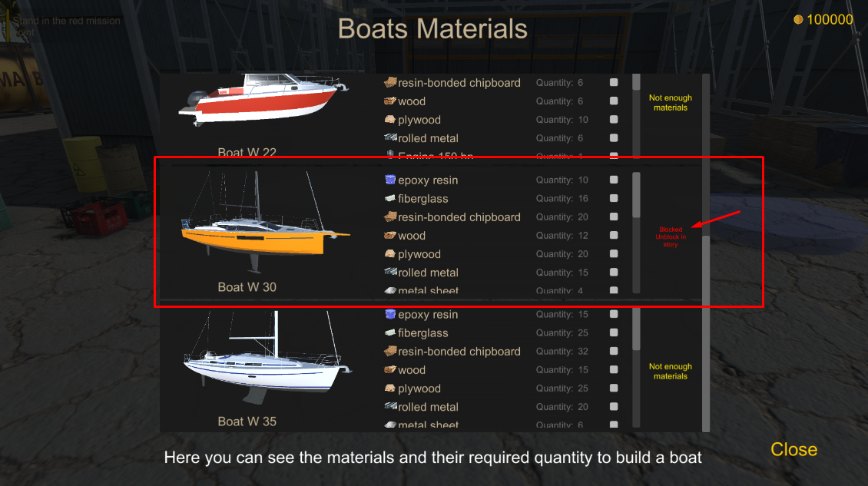
Task: Click the epoxy resin icon for Boat W 30
Action: 390,180
